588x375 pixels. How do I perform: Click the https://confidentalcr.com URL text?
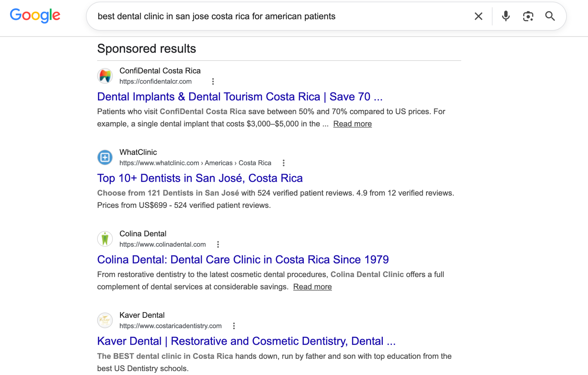[x=156, y=81]
